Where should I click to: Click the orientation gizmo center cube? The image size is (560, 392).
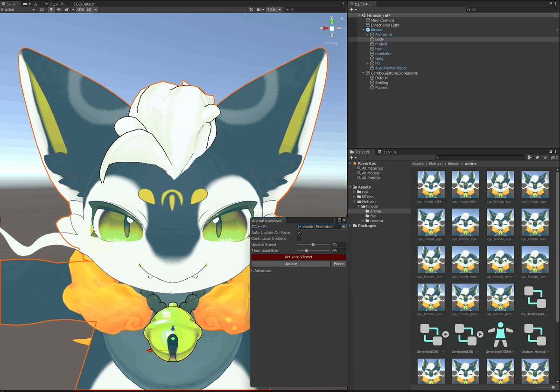[332, 28]
